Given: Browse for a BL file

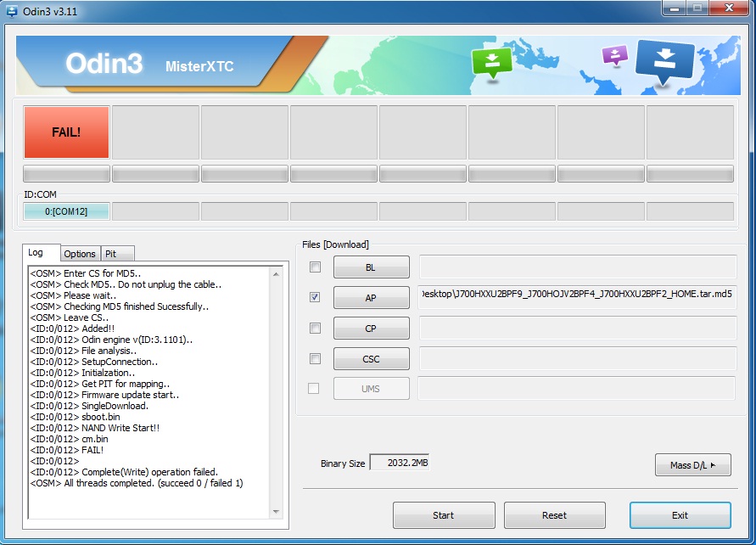Looking at the screenshot, I should 372,267.
